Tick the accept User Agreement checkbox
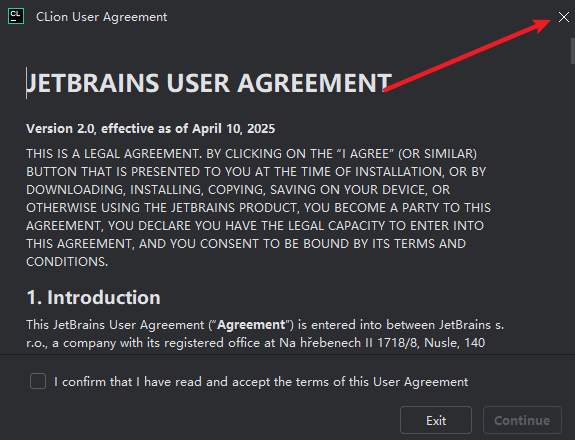This screenshot has height=440, width=575. (x=38, y=381)
